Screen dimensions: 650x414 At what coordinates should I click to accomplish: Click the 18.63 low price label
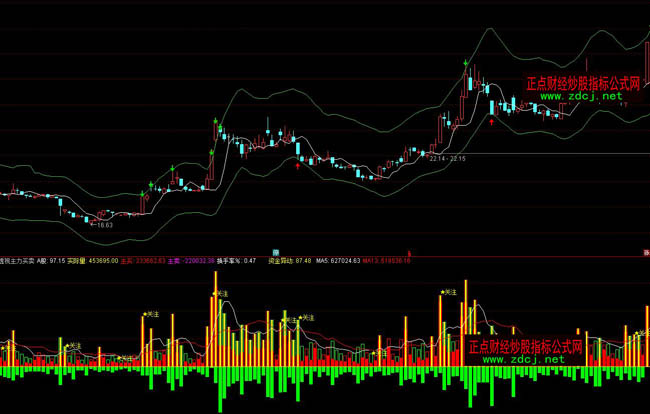point(104,226)
